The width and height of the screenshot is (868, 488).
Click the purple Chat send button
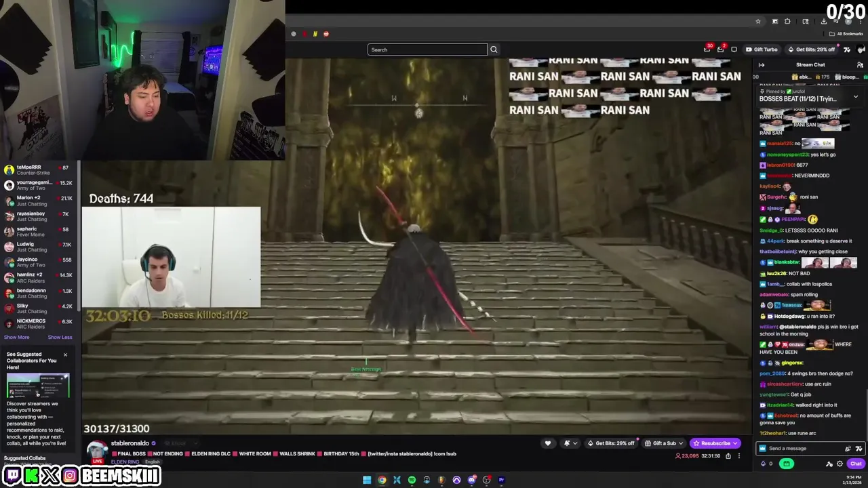point(856,464)
